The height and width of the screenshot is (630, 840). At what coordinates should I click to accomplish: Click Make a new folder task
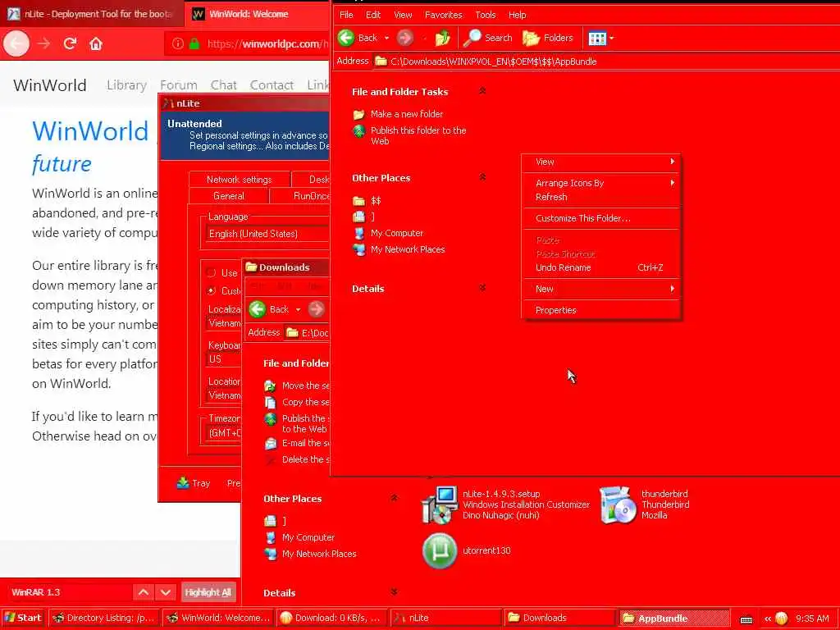pyautogui.click(x=406, y=114)
